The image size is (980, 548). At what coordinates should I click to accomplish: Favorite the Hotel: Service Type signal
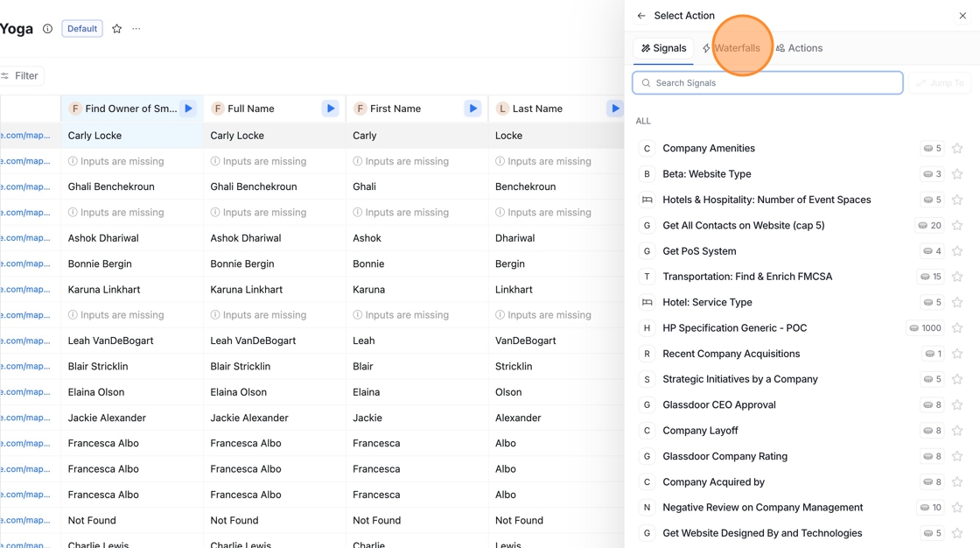click(957, 302)
